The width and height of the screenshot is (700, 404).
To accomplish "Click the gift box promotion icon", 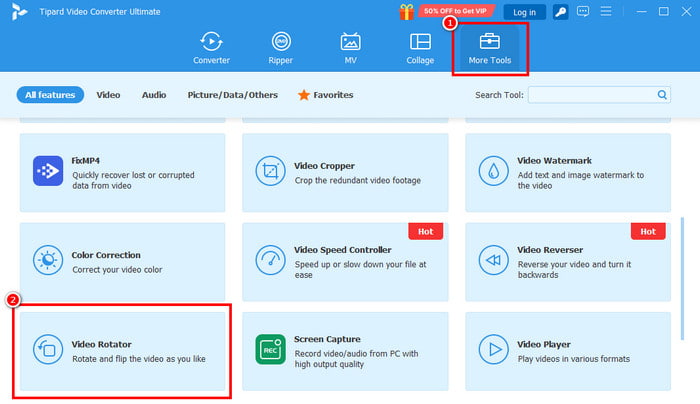I will click(x=407, y=12).
